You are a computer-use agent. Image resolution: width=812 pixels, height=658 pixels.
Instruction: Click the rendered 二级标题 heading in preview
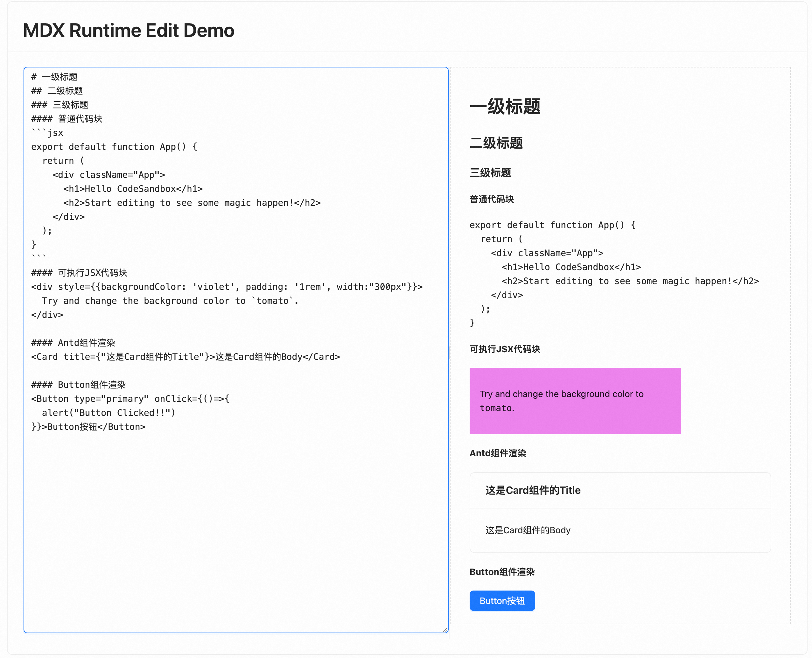pos(496,143)
